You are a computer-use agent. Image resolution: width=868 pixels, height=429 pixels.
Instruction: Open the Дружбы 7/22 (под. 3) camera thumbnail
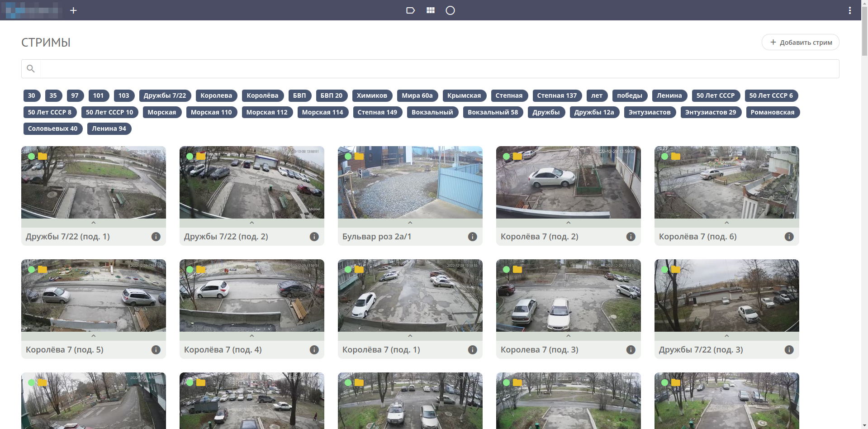[x=727, y=296]
